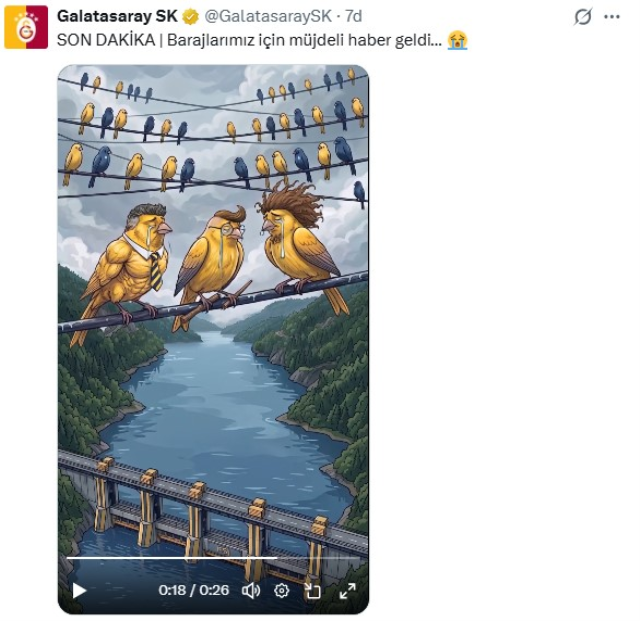The width and height of the screenshot is (640, 621).
Task: Click the crying emoji in the tweet
Action: point(458,40)
